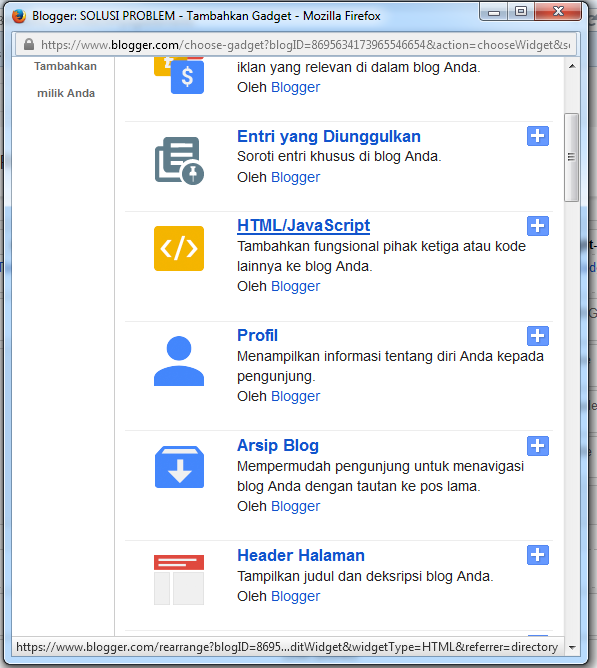Click Blogger link under Profil description
The height and width of the screenshot is (668, 597).
(295, 396)
